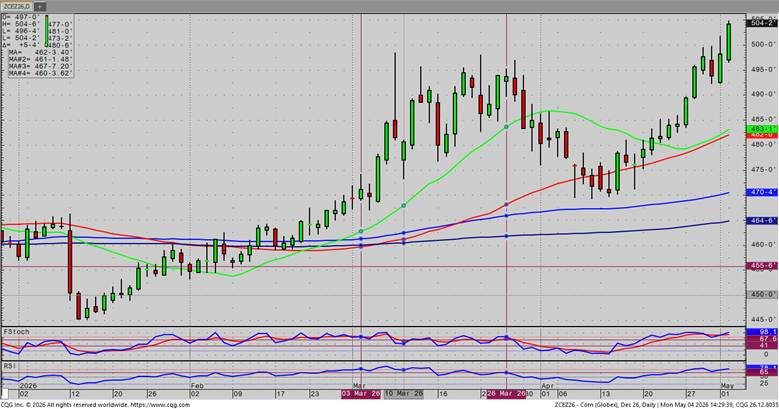Viewport: 779px width, 409px height.
Task: Click the white box at bottom-left corner
Action: 5,394
